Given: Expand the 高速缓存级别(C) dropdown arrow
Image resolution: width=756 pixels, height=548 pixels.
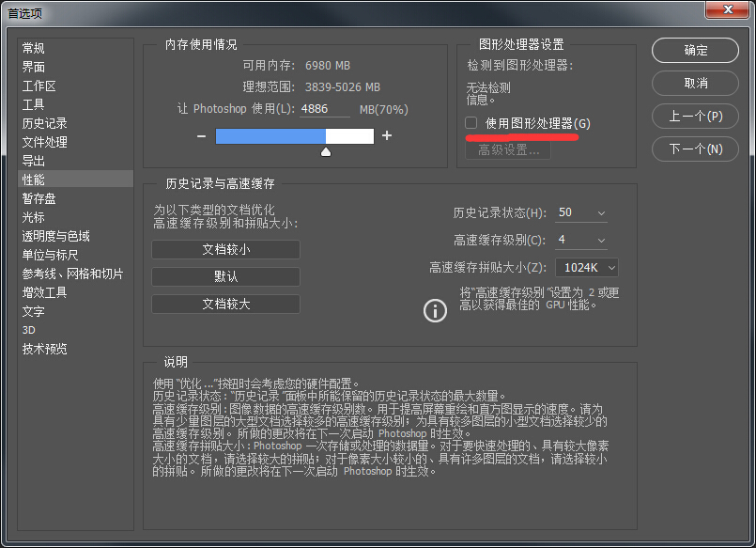Looking at the screenshot, I should (x=601, y=241).
